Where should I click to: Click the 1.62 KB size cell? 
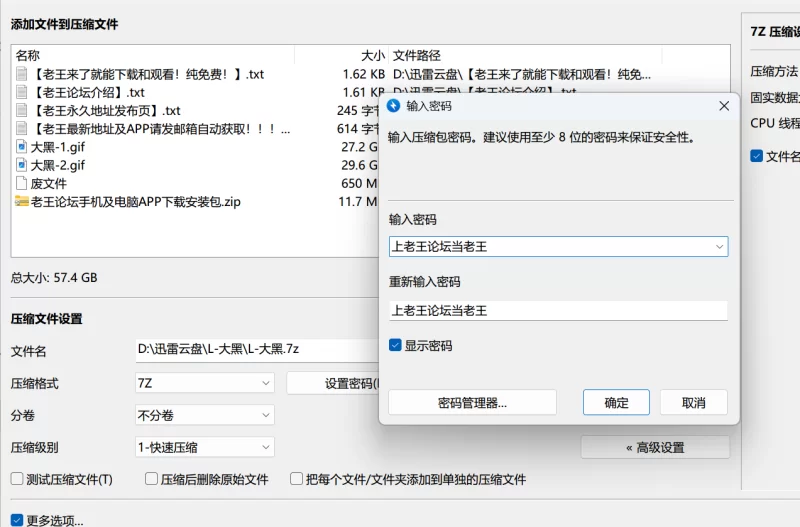click(x=364, y=74)
